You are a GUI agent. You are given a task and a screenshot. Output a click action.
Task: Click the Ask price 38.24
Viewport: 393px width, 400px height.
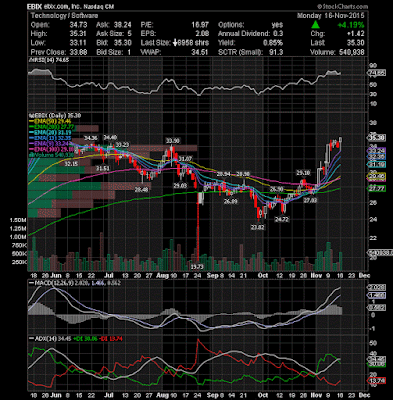coord(123,25)
